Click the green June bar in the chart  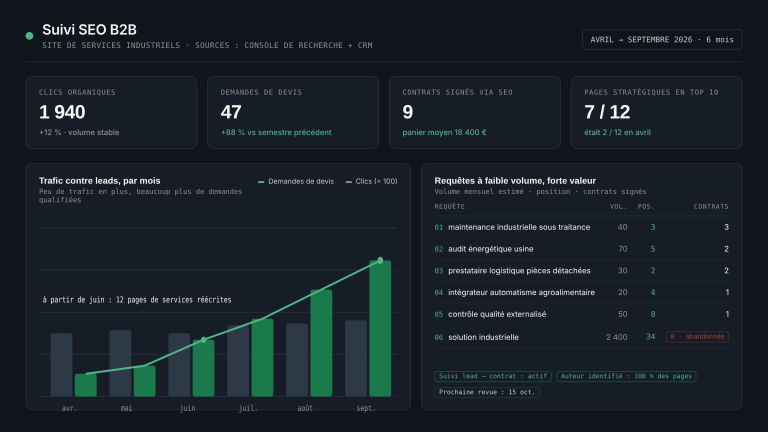point(204,368)
